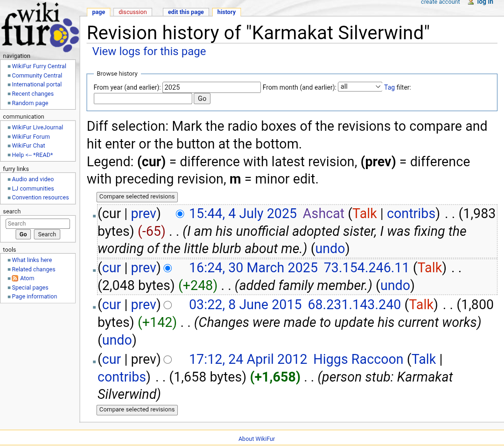The height and width of the screenshot is (446, 504).
Task: Click the Go button in Browse history
Action: [202, 99]
